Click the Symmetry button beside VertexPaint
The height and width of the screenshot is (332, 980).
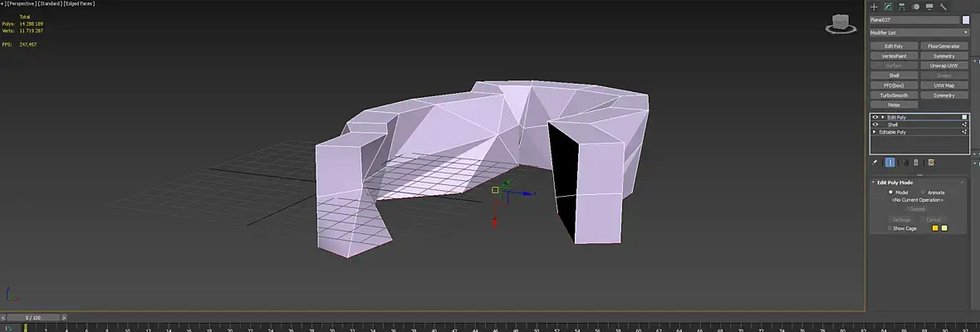944,56
